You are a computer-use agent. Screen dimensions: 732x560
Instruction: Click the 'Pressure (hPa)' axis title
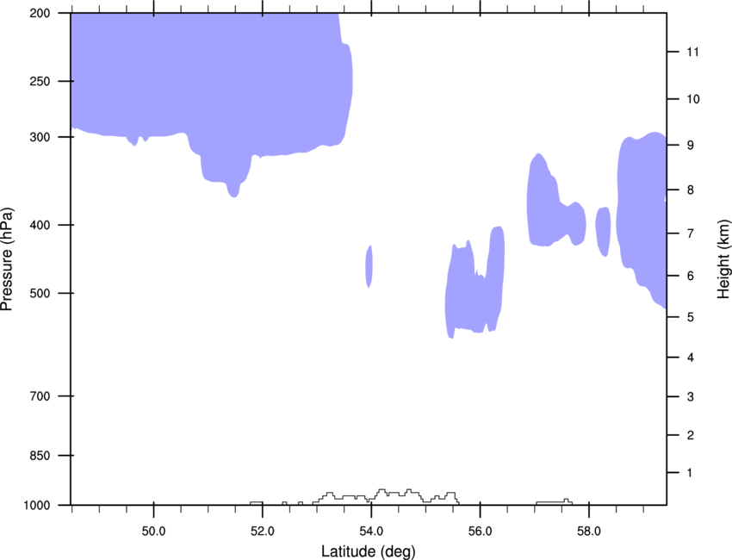[x=7, y=259]
